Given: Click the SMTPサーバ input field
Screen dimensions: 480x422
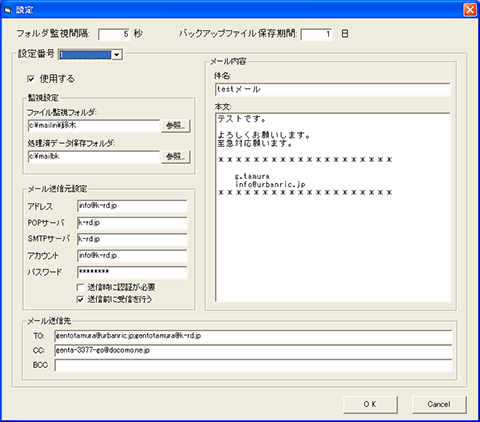Looking at the screenshot, I should (x=132, y=239).
